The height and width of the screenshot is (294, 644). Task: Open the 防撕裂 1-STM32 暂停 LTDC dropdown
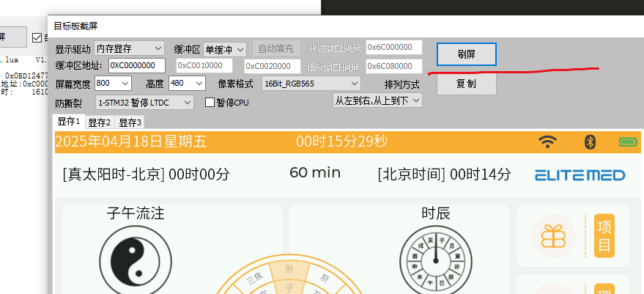click(x=144, y=102)
